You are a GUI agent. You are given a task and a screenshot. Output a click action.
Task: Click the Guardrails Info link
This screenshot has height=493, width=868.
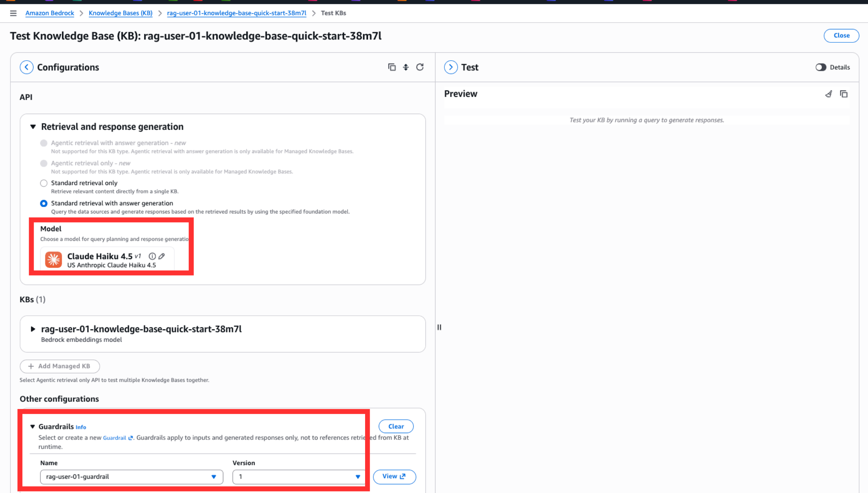tap(81, 427)
